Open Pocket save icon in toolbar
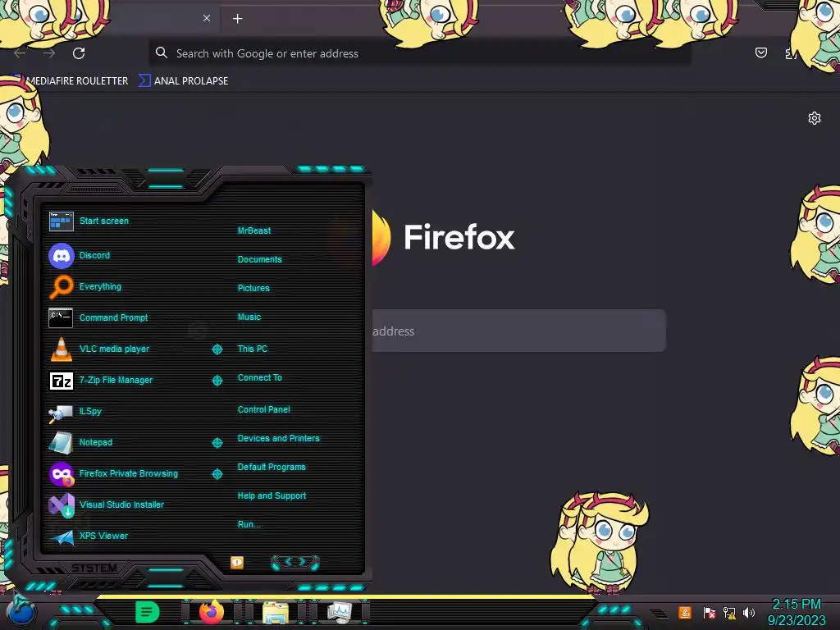The height and width of the screenshot is (630, 840). [x=760, y=52]
